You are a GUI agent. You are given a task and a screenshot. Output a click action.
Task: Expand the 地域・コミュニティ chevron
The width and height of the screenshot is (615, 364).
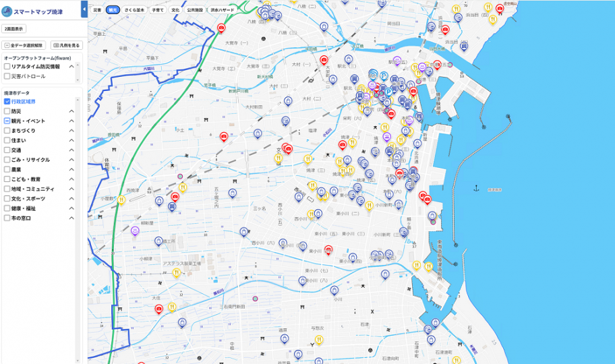click(x=71, y=189)
